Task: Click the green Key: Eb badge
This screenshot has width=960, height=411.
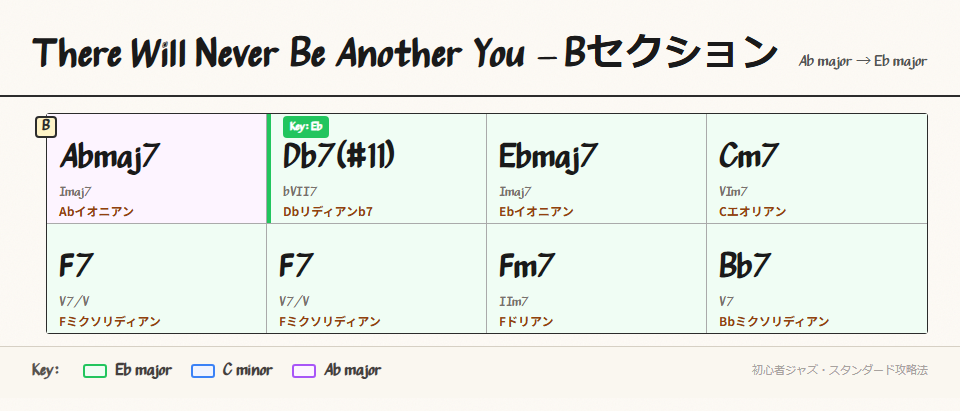Action: [x=306, y=126]
